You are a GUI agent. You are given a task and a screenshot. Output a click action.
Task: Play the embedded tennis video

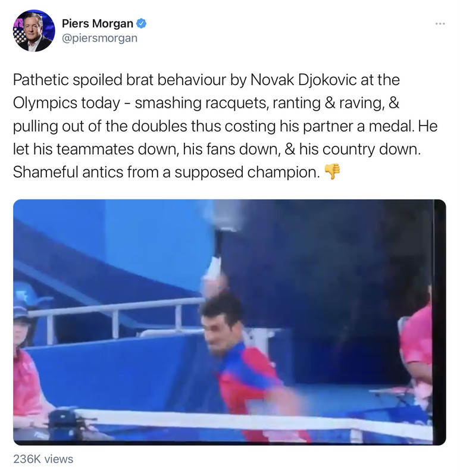(230, 322)
